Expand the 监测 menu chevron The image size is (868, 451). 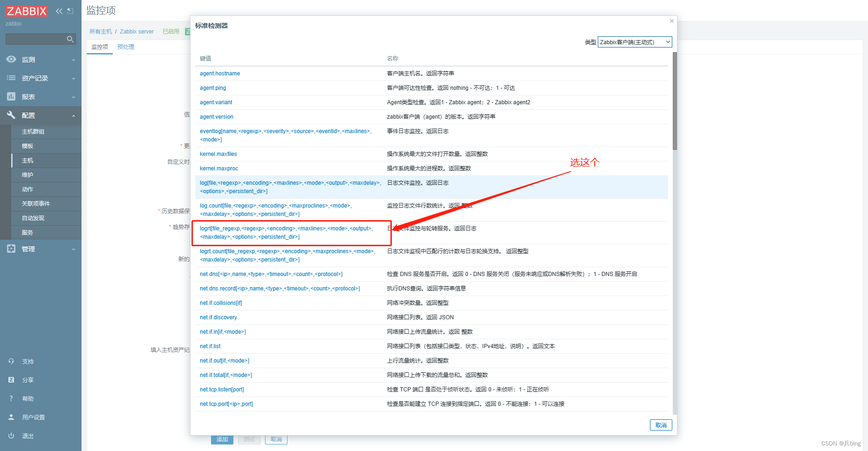[74, 60]
